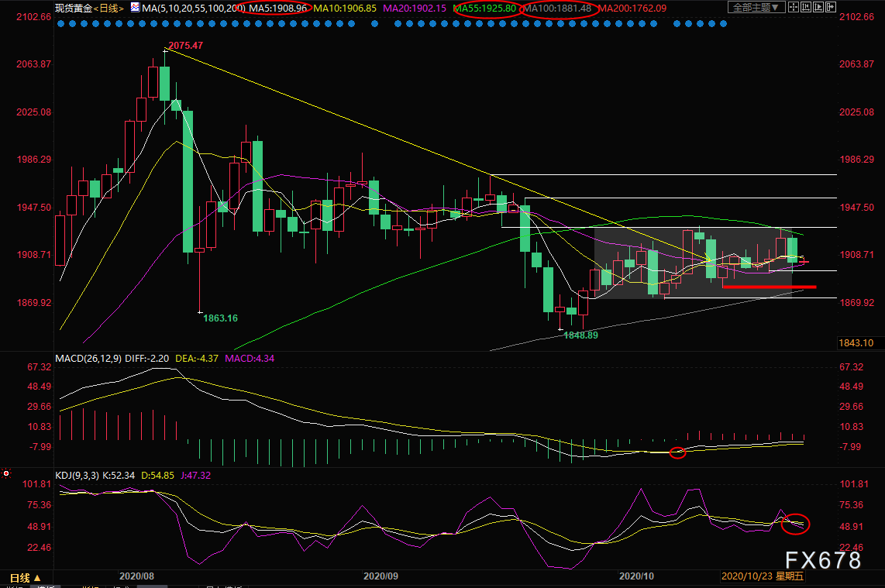Click the small sun marker icon beside KDJ
Viewport: 885px width, 588px height.
pyautogui.click(x=6, y=473)
